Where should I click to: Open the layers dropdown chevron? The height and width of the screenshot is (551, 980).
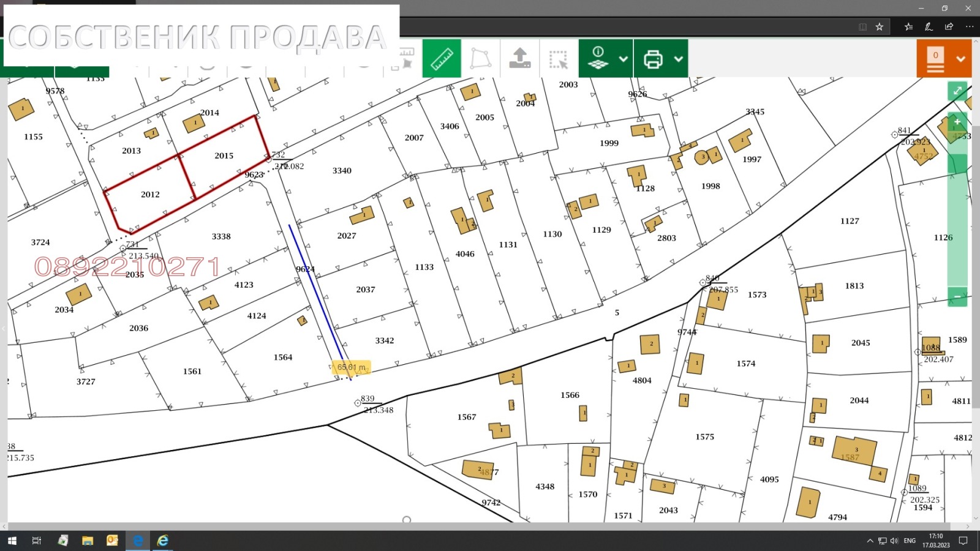click(624, 58)
